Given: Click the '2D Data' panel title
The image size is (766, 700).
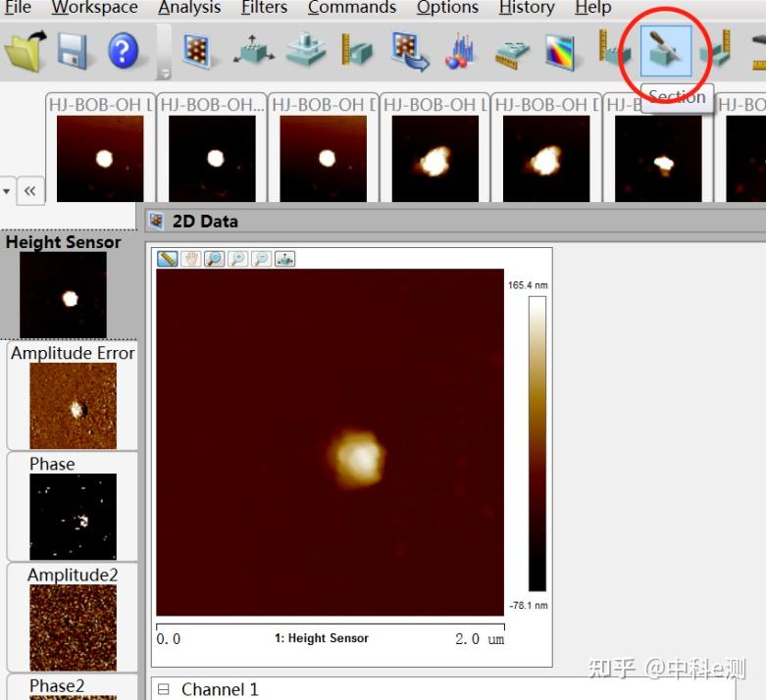Looking at the screenshot, I should (x=205, y=222).
